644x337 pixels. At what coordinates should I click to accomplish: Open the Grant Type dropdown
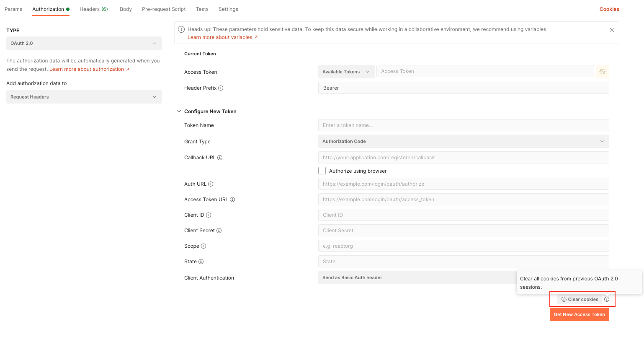464,141
